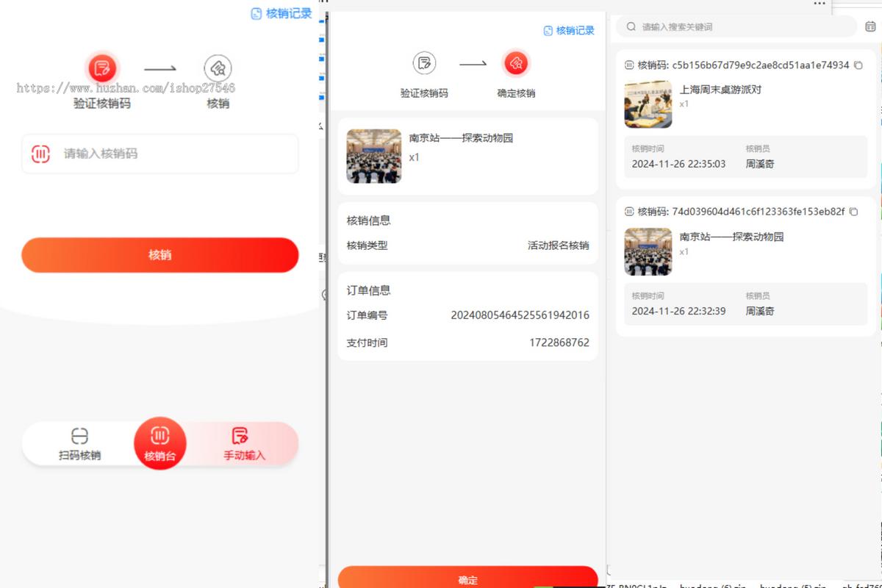Copy the 核销码 starting with 74d039
Image resolution: width=882 pixels, height=588 pixels.
[x=853, y=212]
